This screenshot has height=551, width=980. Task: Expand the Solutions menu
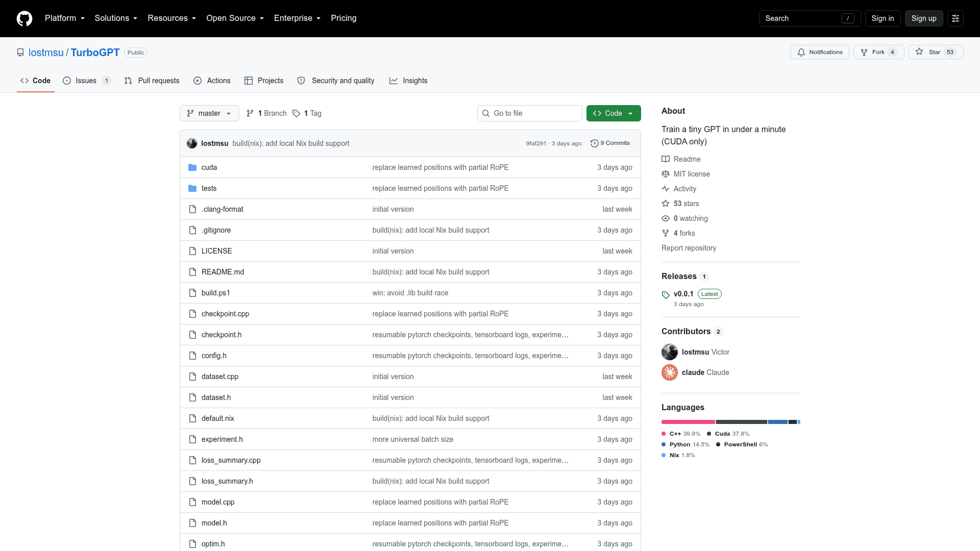pyautogui.click(x=116, y=18)
